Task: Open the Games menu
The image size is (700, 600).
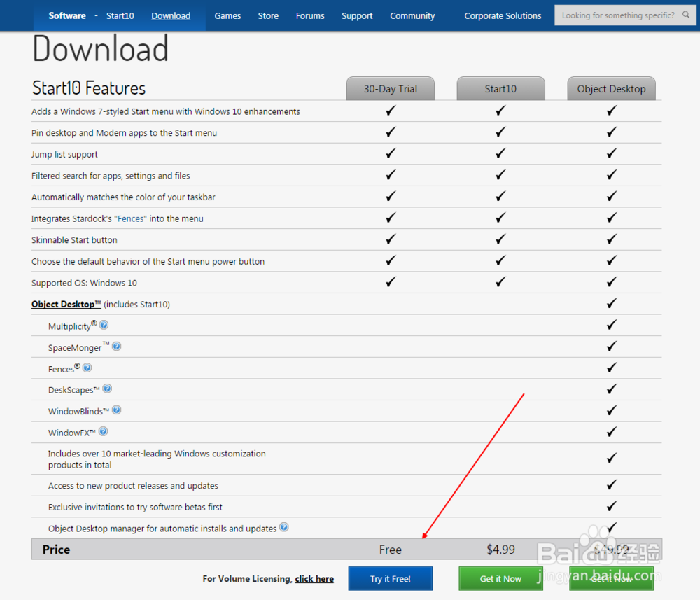Action: (227, 15)
